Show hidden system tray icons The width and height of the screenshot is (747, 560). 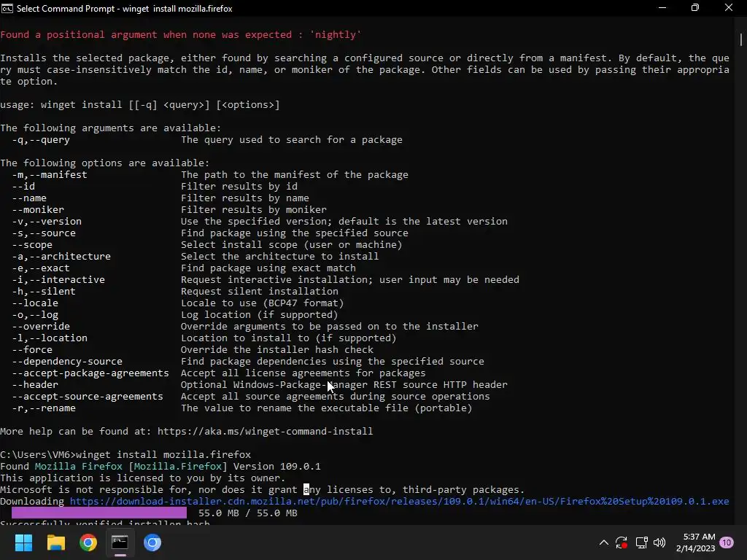click(603, 542)
